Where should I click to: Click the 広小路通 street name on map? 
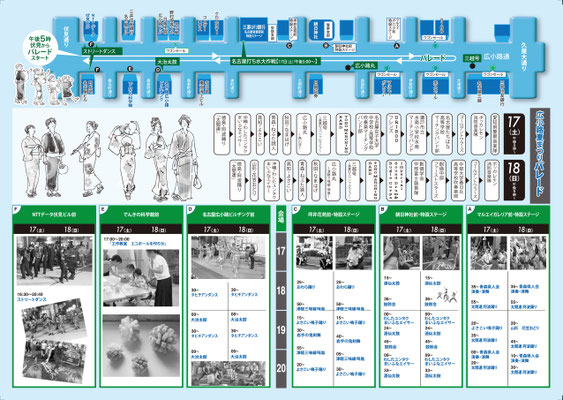[x=497, y=57]
